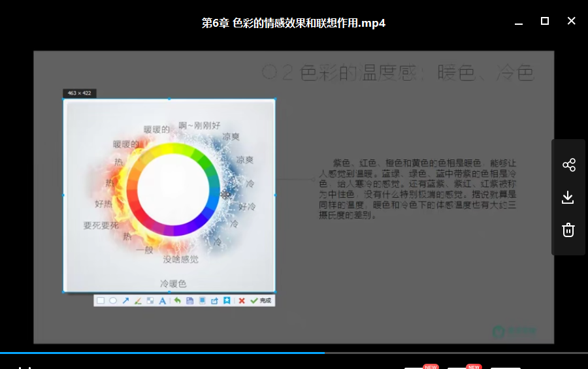
Task: Cancel the screenshot with red X
Action: click(x=242, y=300)
